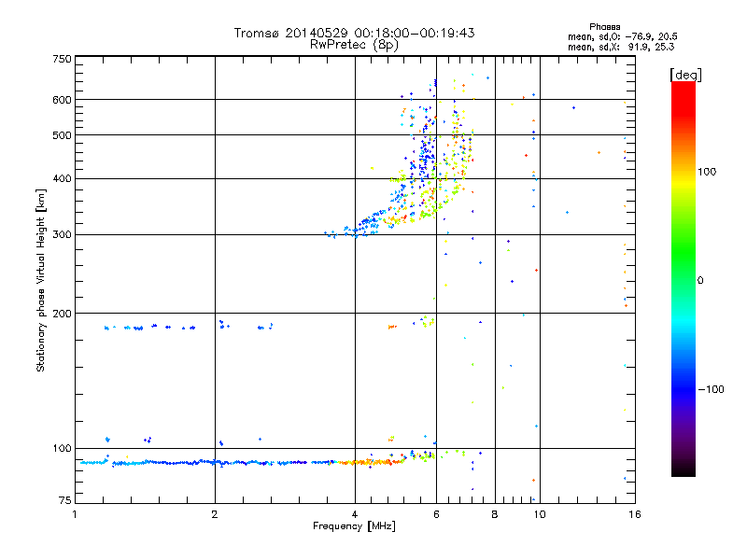
Task: Click the 'Stationary phase Virtual Height [km]' axis label
Action: click(x=41, y=280)
